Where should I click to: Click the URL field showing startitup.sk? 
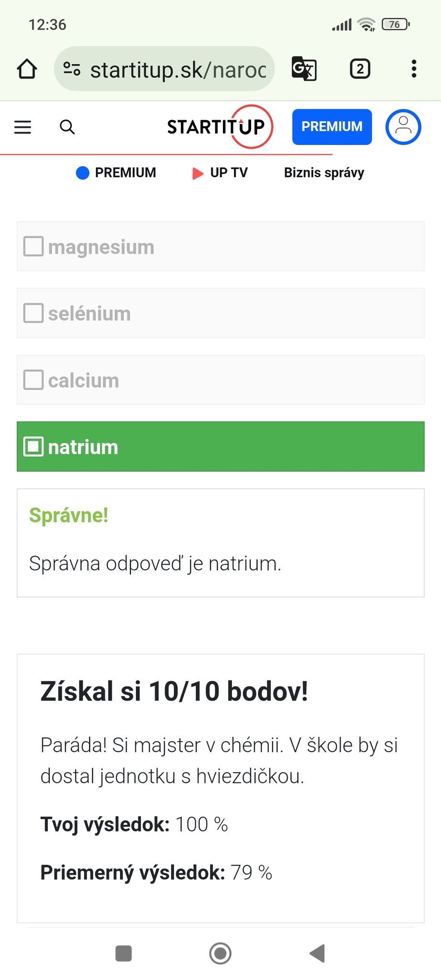point(177,68)
